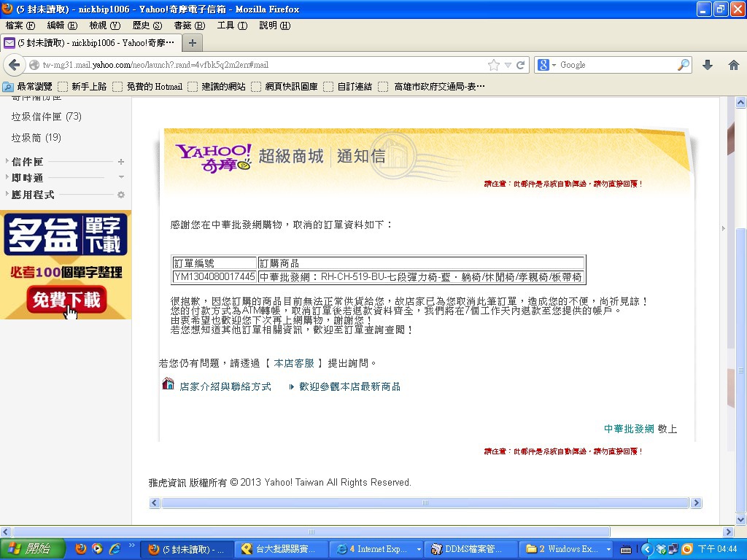Image resolution: width=747 pixels, height=560 pixels.
Task: Open the 建議的網站 bookmark
Action: [x=217, y=87]
